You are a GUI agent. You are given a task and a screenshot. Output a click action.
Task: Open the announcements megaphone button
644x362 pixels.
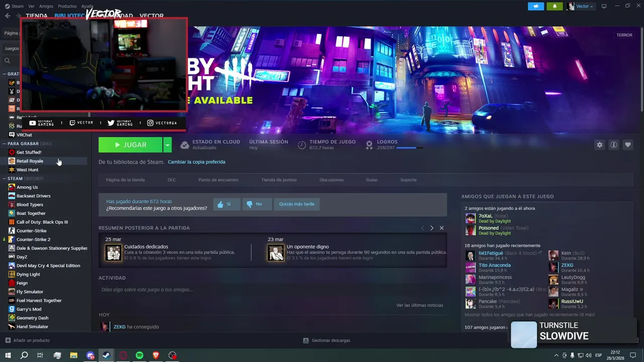point(536,6)
